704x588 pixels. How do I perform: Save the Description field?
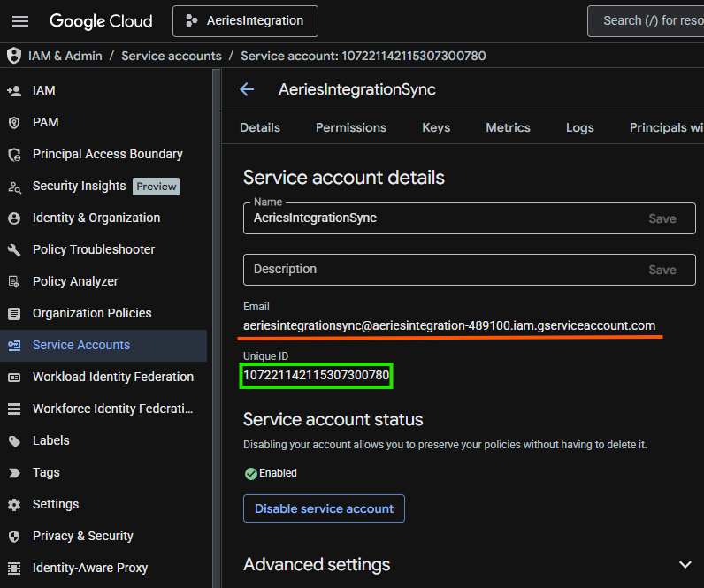click(662, 271)
